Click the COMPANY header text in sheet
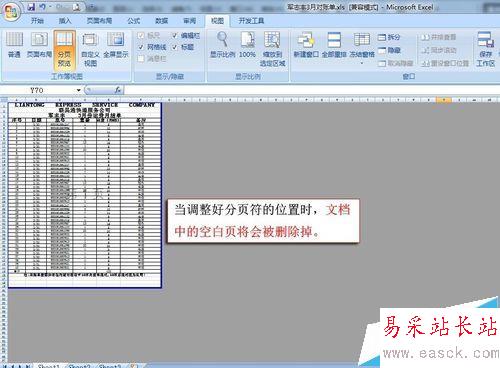This screenshot has width=500, height=368. pyautogui.click(x=142, y=105)
